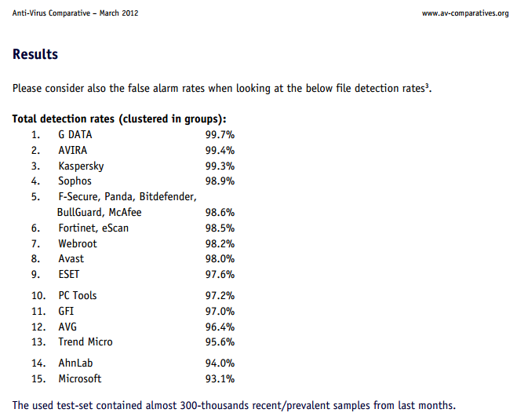Screen dimensions: 528x420
Task: Select the PC Tools entry
Action: point(78,295)
